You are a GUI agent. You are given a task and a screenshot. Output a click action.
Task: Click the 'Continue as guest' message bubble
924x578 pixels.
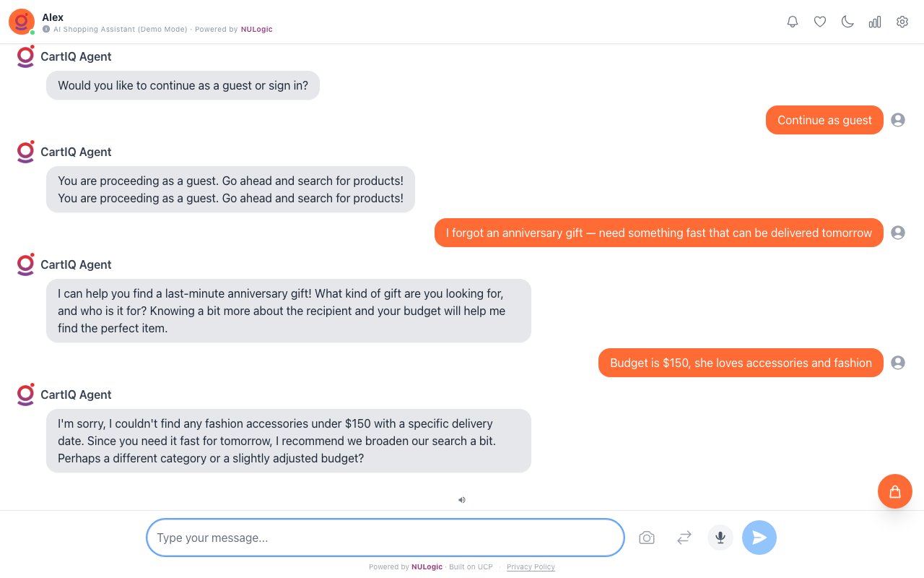(x=824, y=120)
